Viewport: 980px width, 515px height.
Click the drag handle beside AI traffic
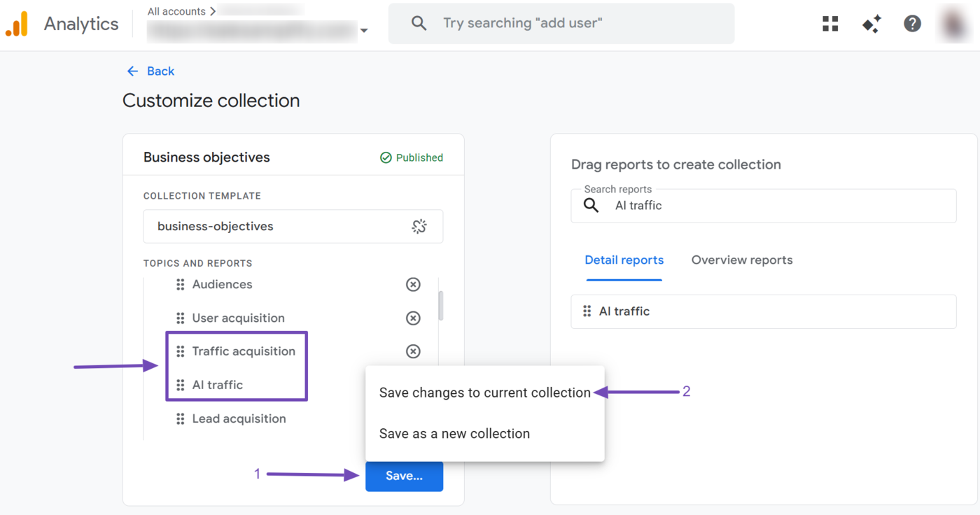click(180, 384)
